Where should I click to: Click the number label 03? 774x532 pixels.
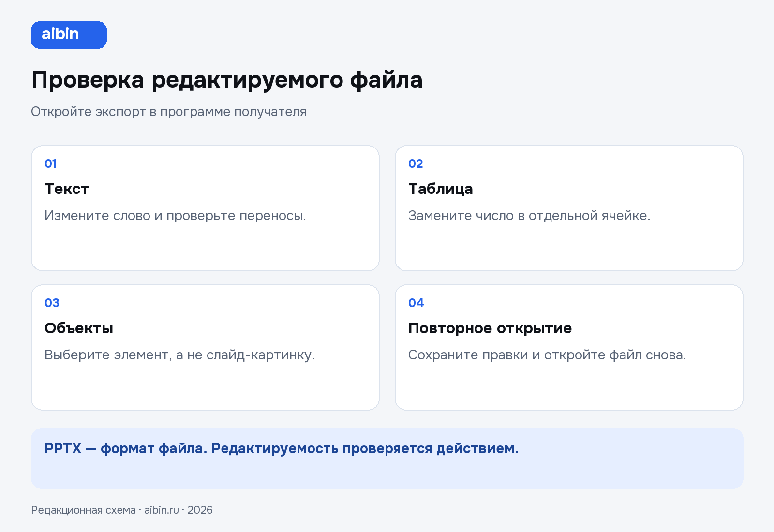point(52,303)
